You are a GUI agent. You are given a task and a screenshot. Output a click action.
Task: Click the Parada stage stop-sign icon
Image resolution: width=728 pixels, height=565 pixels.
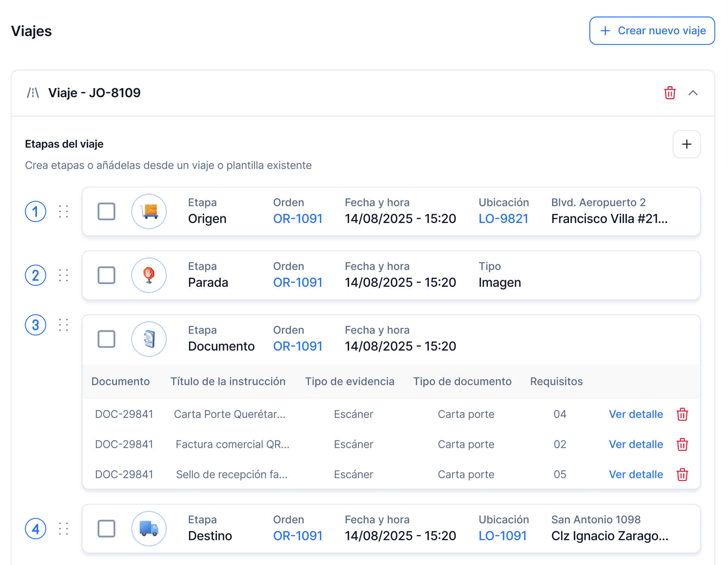(x=149, y=275)
